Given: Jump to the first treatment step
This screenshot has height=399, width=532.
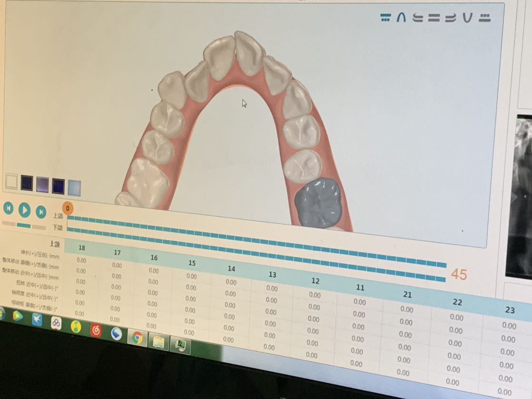Looking at the screenshot, I should [9, 208].
